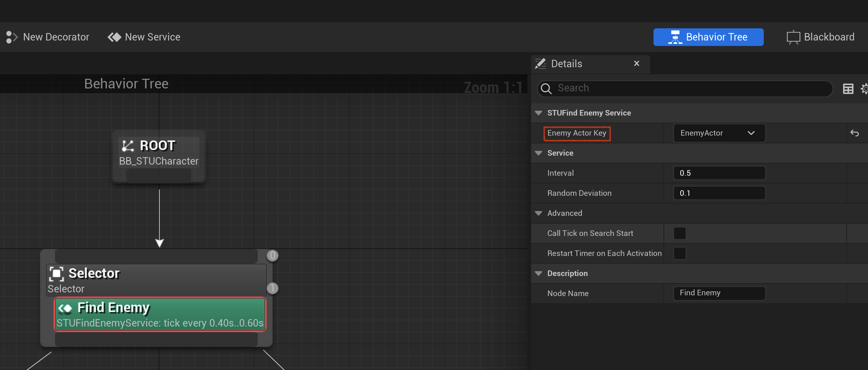This screenshot has width=868, height=370.
Task: Click the Call Tick on Search Start label
Action: pos(590,233)
